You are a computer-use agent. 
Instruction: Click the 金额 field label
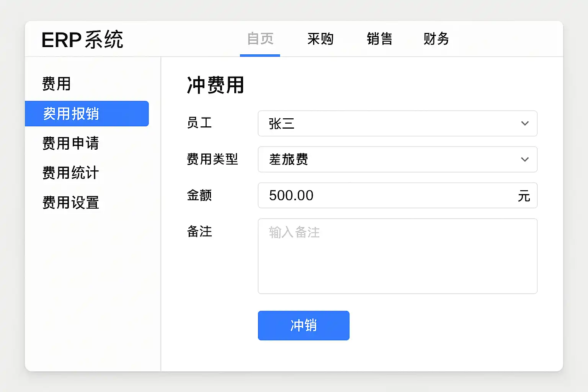[199, 195]
